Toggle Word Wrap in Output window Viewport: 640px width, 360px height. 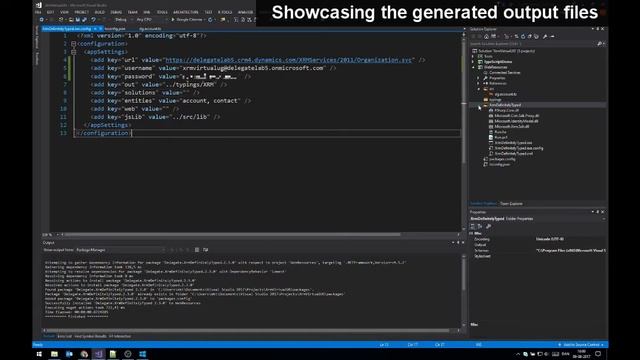[205, 250]
